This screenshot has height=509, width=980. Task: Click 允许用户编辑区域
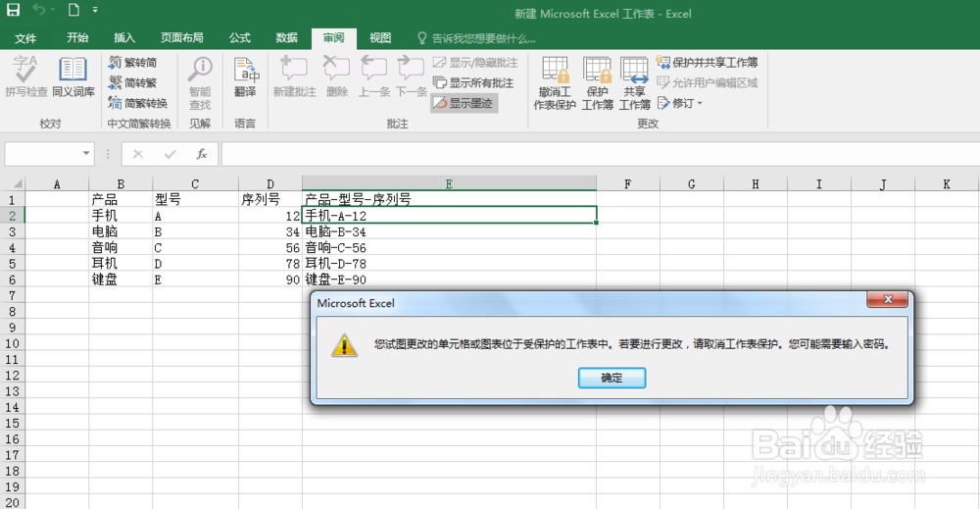(x=708, y=82)
